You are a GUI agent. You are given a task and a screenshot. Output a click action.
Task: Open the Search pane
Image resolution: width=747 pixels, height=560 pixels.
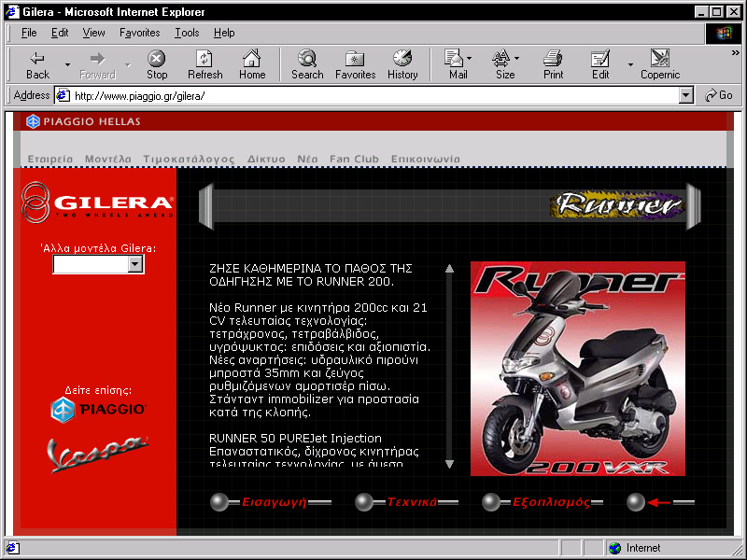tap(307, 64)
